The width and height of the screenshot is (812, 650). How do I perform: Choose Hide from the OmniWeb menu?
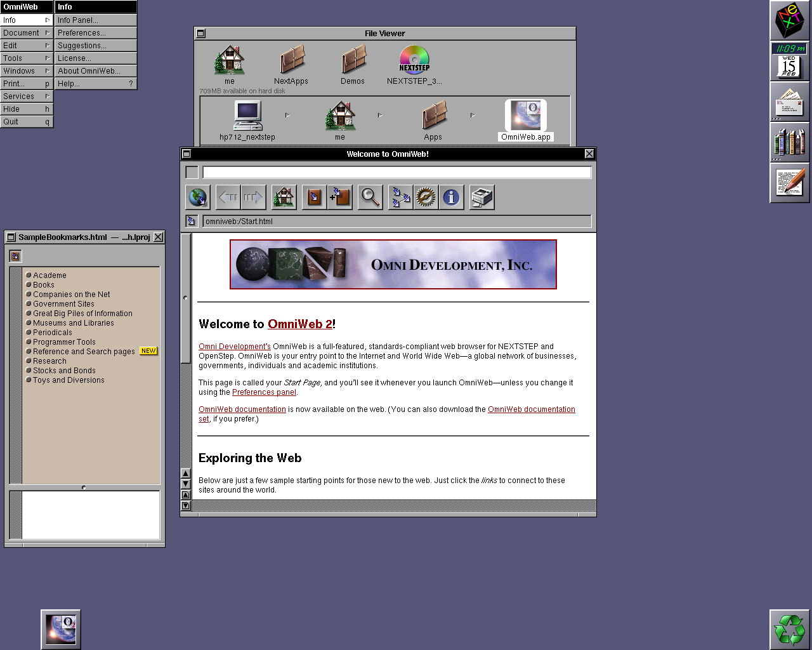[27, 109]
